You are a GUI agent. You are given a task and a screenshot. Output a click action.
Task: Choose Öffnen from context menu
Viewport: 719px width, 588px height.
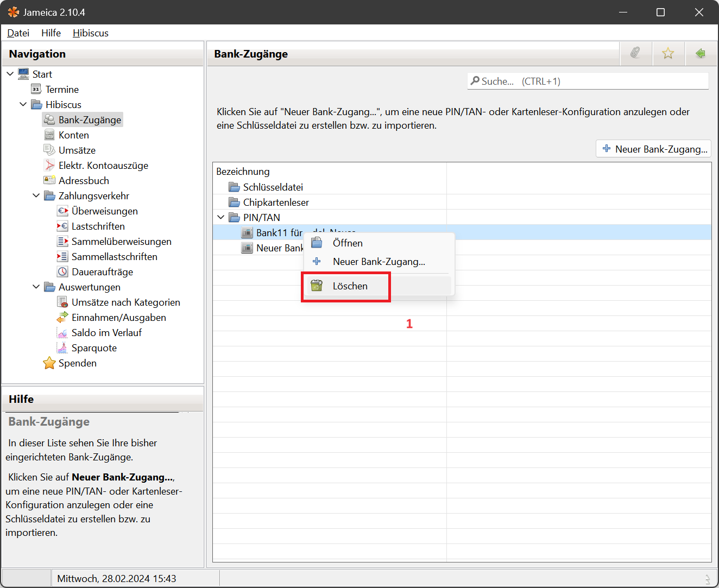coord(379,243)
